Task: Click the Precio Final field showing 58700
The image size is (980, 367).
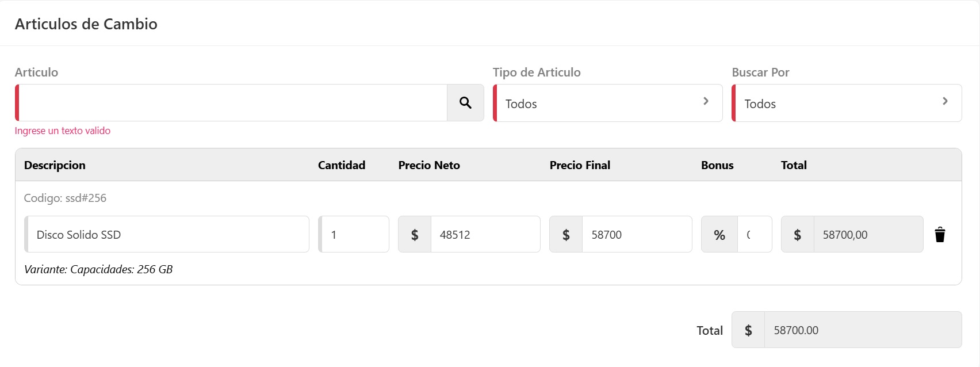Action: point(637,235)
